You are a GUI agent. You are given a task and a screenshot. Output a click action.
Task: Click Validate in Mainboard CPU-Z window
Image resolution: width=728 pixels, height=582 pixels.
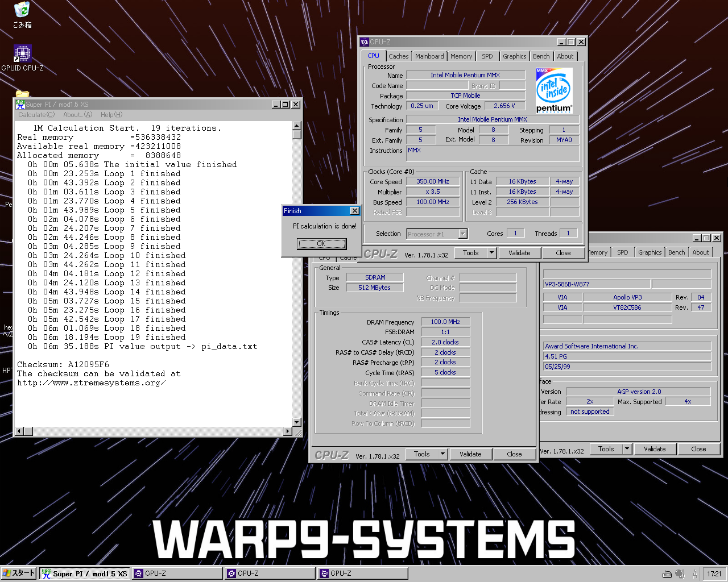click(655, 449)
